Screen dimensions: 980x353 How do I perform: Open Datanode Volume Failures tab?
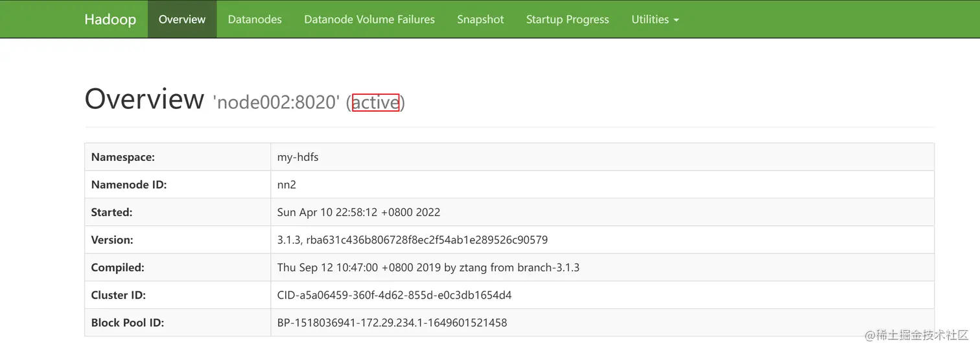[x=369, y=19]
